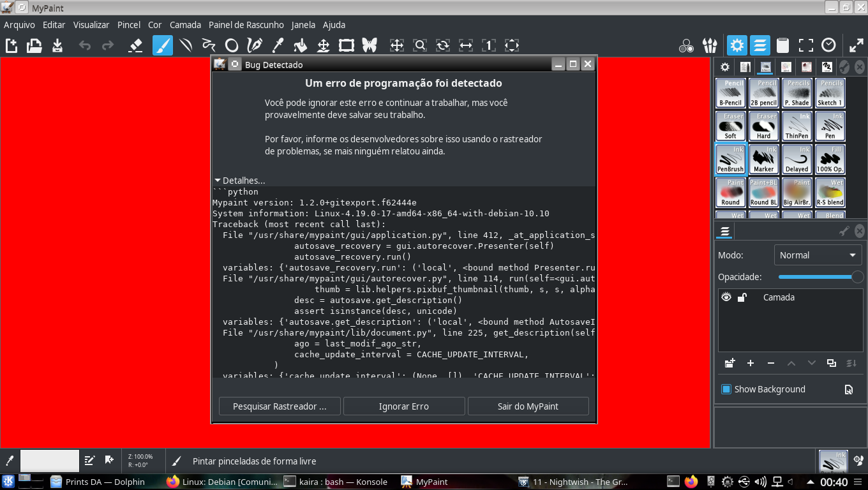Select the Delayed ink brush
This screenshot has height=490, width=868.
click(797, 160)
